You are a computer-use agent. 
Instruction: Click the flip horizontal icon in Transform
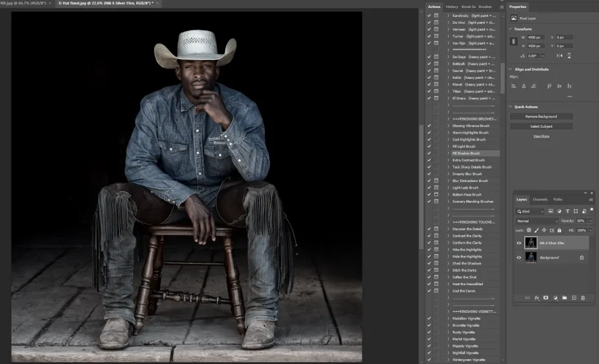click(559, 56)
